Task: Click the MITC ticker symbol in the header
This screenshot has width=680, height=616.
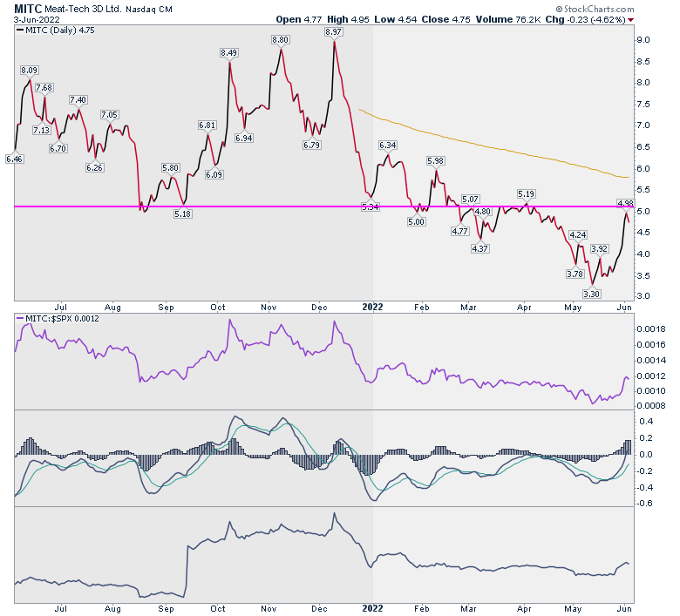Action: [27, 9]
